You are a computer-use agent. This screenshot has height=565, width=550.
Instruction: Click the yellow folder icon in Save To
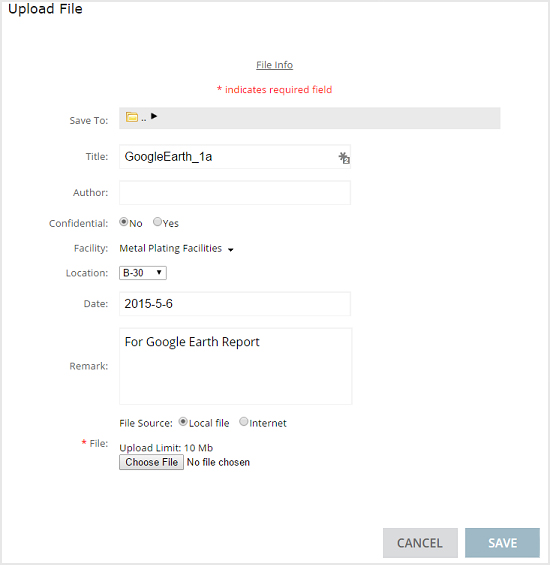click(x=132, y=117)
